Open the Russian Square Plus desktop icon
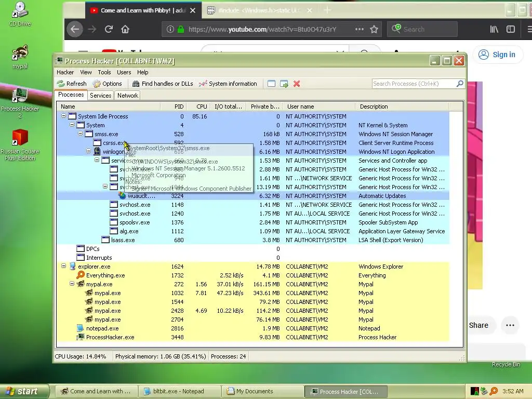This screenshot has width=532, height=399. pos(20,145)
